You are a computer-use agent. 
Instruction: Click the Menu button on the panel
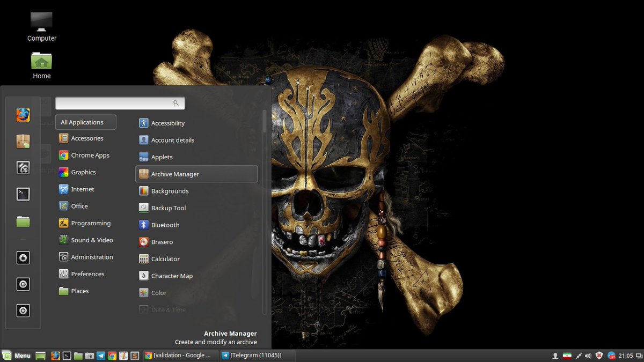17,356
